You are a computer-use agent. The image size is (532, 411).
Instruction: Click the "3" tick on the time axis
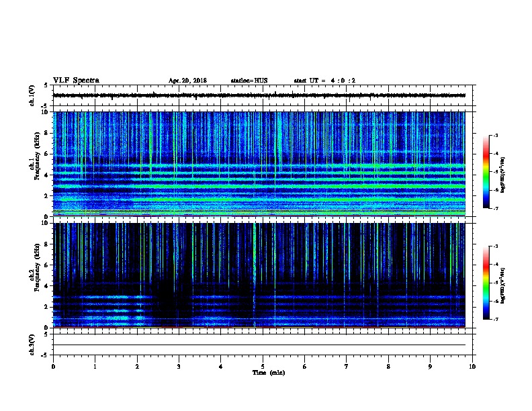(x=179, y=366)
